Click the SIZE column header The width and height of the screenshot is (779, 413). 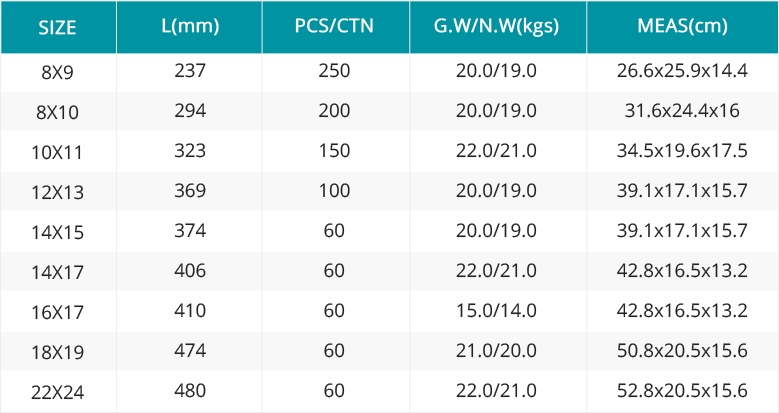coord(58,28)
